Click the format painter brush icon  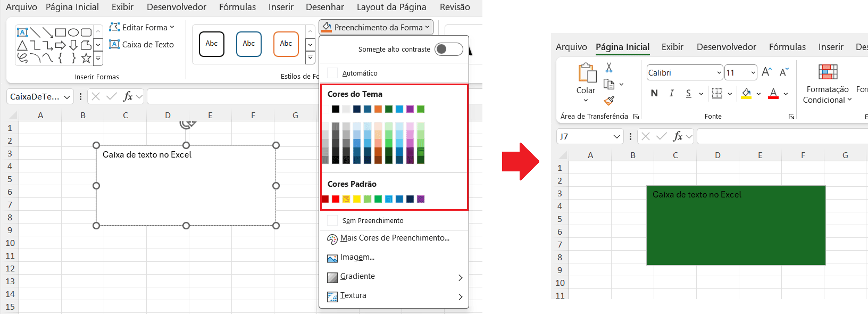(610, 101)
